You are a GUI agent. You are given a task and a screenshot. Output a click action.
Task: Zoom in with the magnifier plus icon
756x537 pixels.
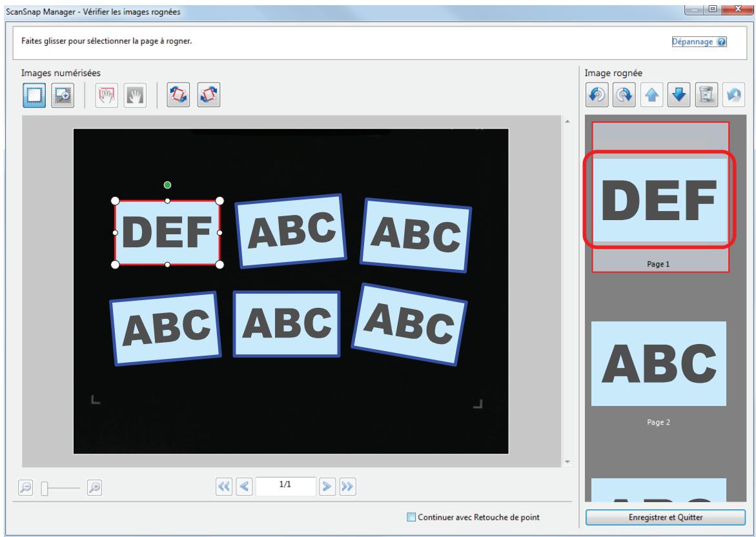coord(94,487)
